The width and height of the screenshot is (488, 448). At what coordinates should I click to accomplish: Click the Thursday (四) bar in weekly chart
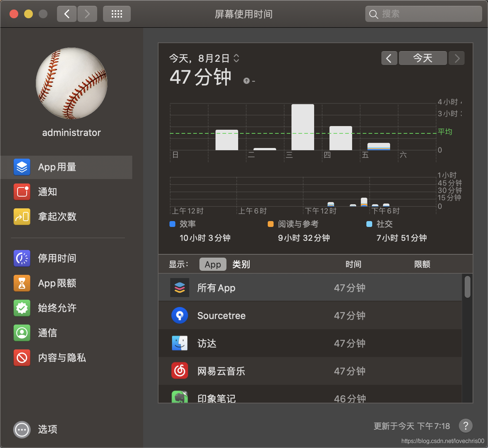[x=341, y=138]
